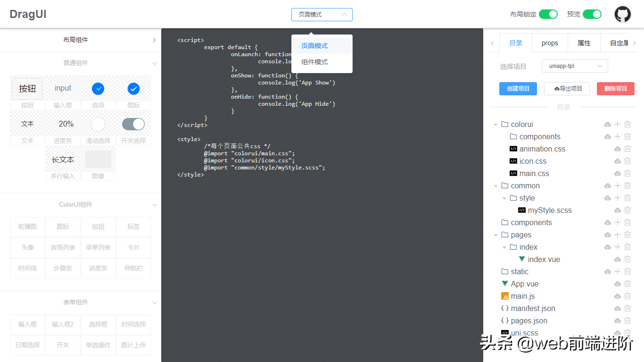
Task: Switch to the props tab
Action: click(550, 43)
